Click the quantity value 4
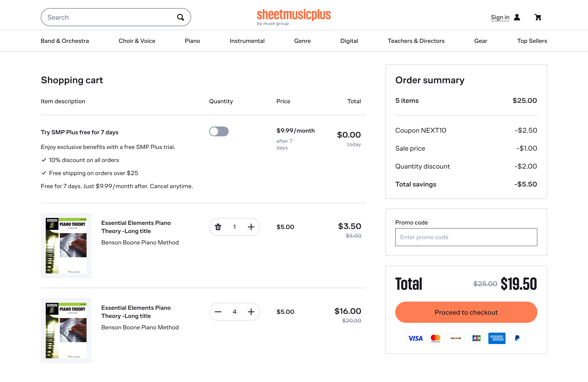Viewport: 588px width, 382px height. pyautogui.click(x=234, y=312)
